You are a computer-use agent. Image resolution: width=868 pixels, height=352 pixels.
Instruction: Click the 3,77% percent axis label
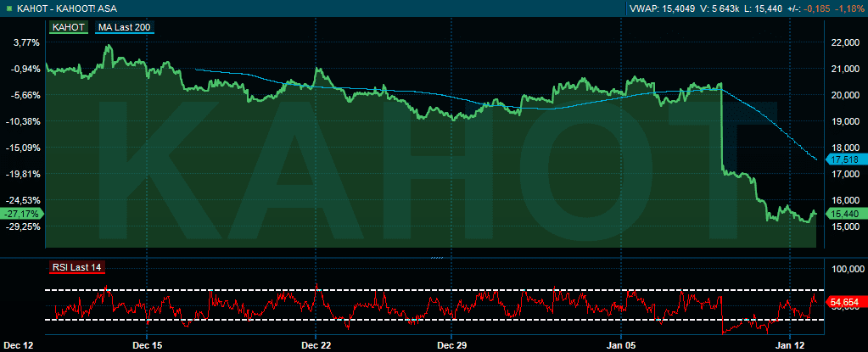click(x=25, y=42)
